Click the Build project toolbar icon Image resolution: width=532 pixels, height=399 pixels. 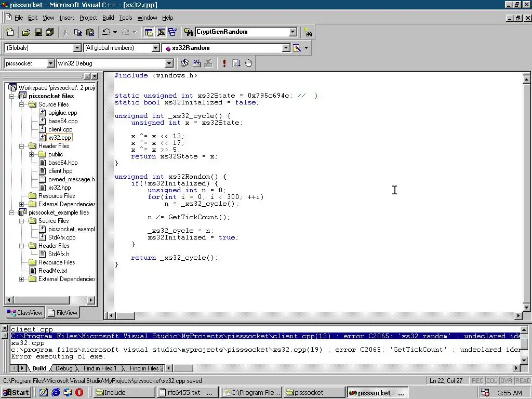pos(196,63)
